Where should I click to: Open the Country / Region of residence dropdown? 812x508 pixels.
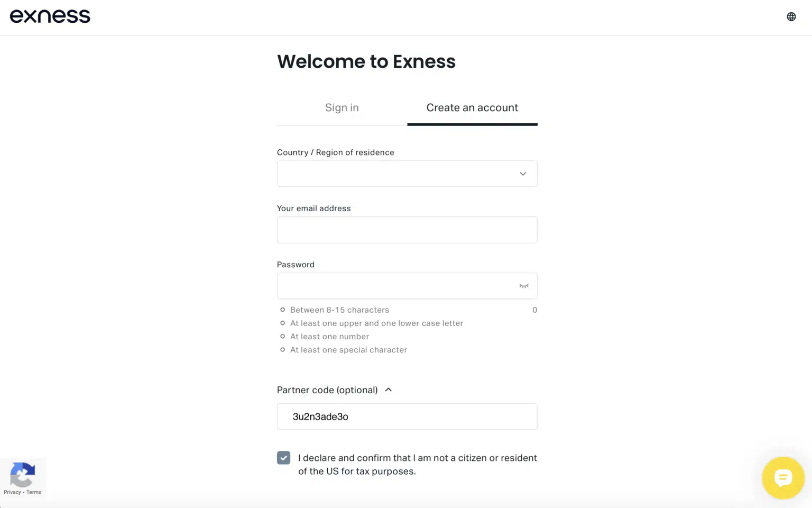[407, 174]
